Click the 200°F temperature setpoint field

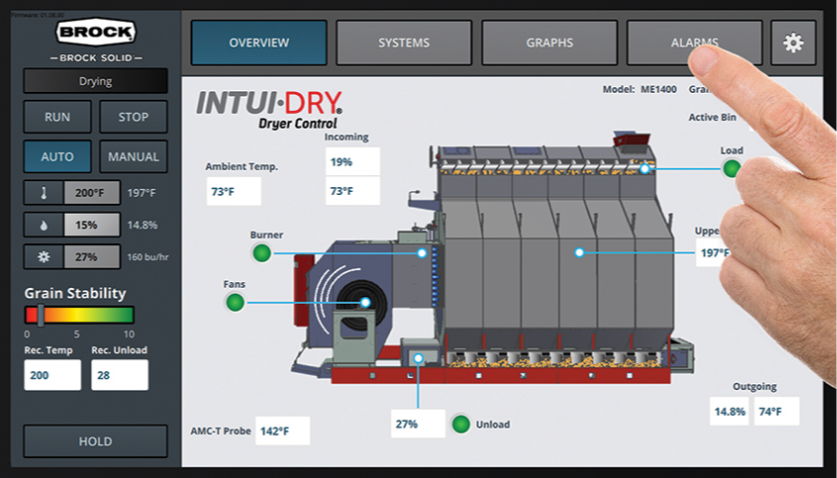point(92,193)
